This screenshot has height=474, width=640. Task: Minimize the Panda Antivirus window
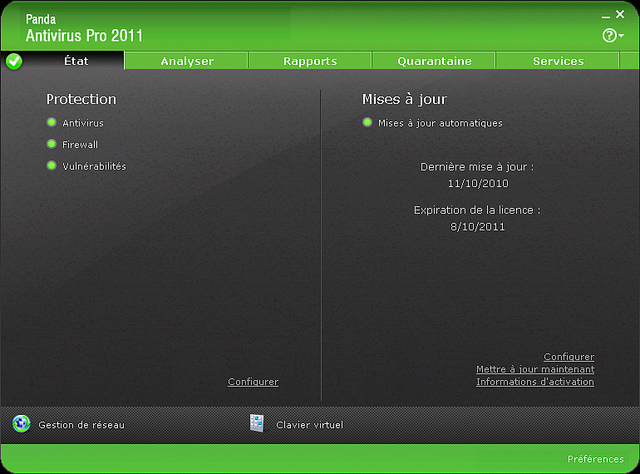click(606, 16)
